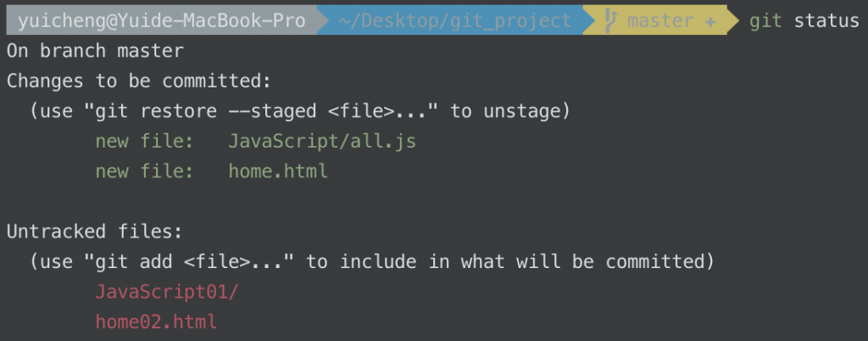Click the git add <file> hint text
Image resolution: width=868 pixels, height=341 pixels.
(x=371, y=260)
